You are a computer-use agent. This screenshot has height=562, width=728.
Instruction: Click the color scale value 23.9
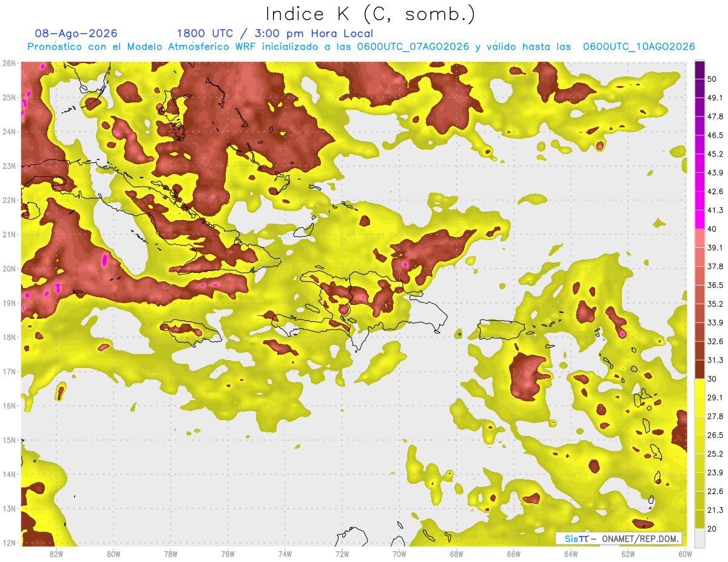pyautogui.click(x=715, y=473)
